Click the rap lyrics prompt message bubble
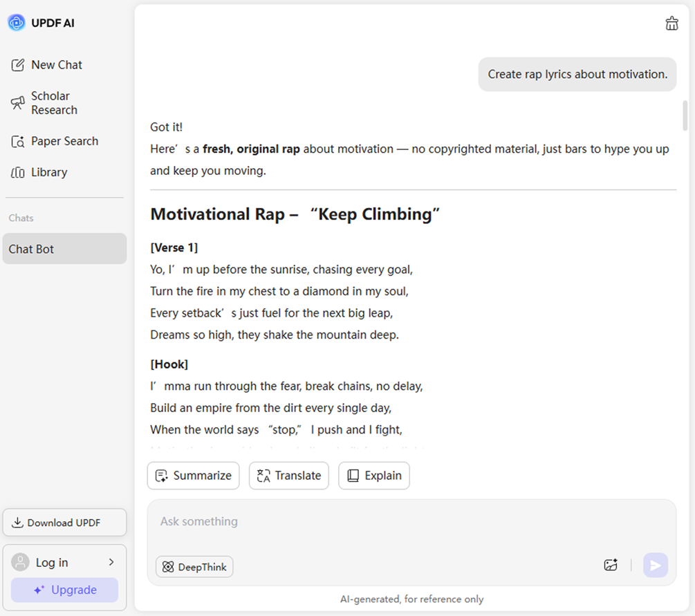 point(577,74)
